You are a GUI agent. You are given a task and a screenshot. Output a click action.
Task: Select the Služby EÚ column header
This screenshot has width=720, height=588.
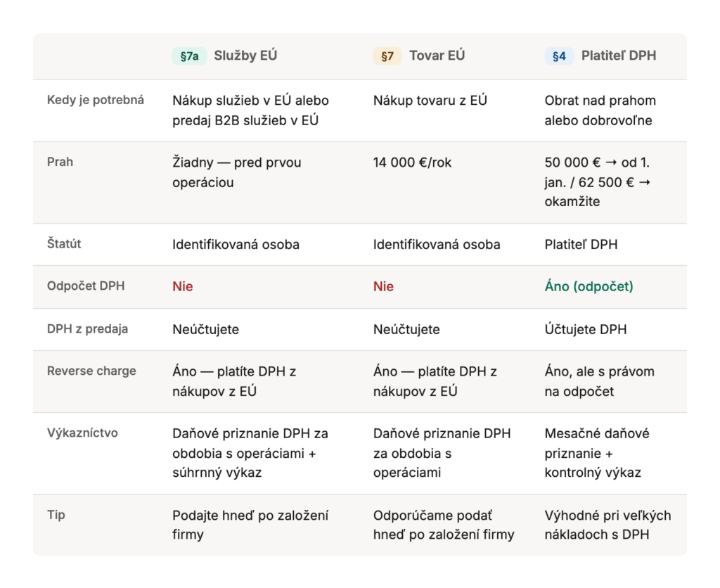[245, 56]
